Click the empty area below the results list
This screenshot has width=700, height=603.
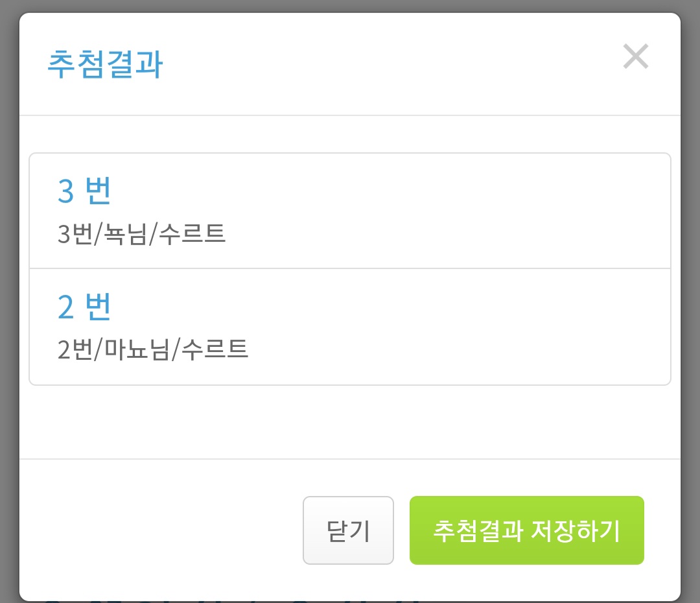tap(350, 421)
